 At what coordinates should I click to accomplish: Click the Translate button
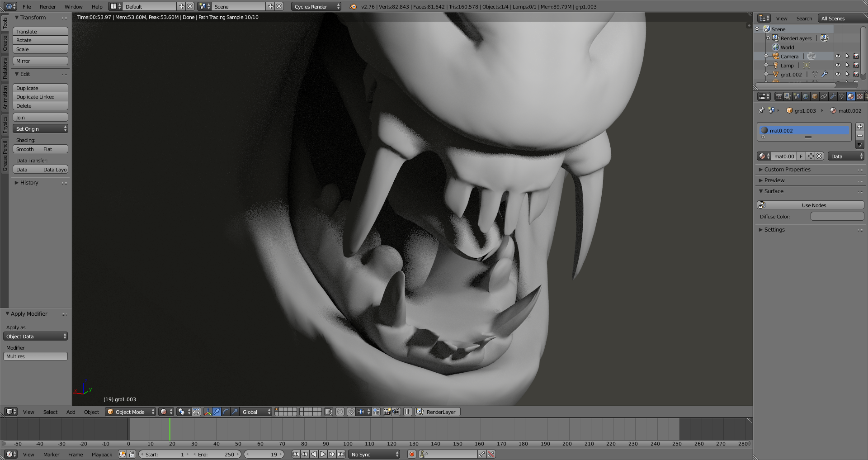tap(40, 31)
